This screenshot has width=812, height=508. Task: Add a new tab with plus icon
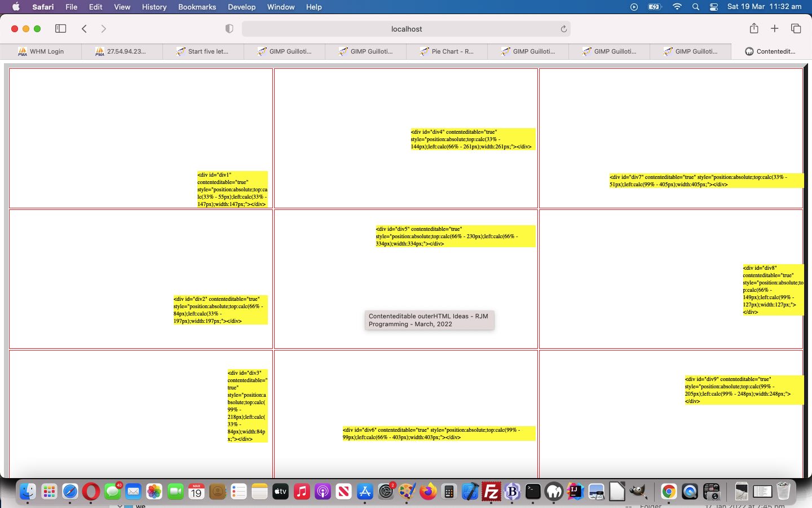click(775, 29)
